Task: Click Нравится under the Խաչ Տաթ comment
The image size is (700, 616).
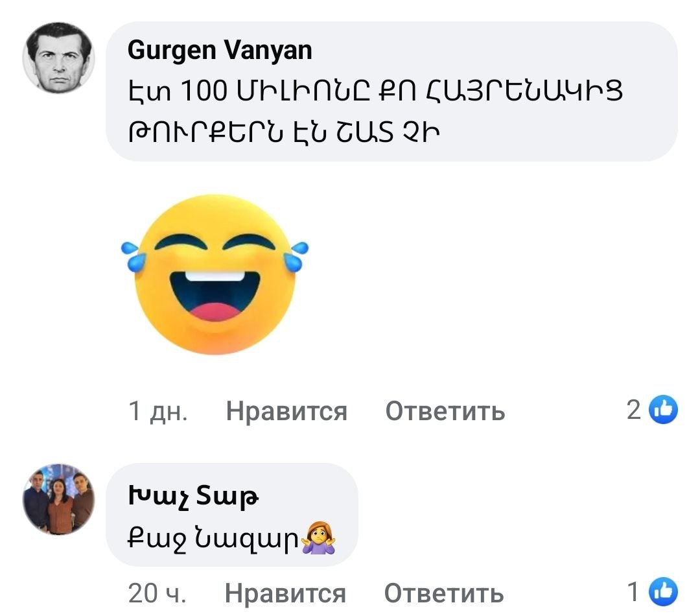Action: click(x=285, y=593)
